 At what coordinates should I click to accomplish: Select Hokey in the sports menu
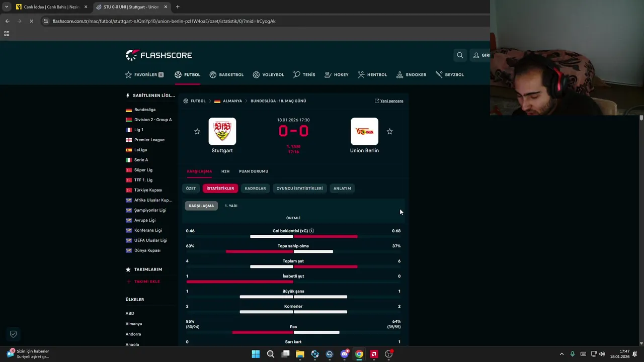[x=336, y=74]
